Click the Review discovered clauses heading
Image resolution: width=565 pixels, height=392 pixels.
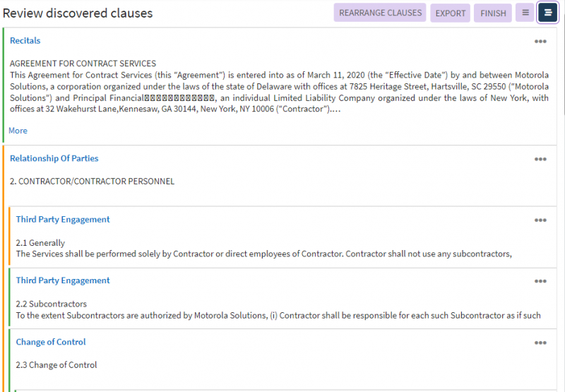tap(78, 13)
